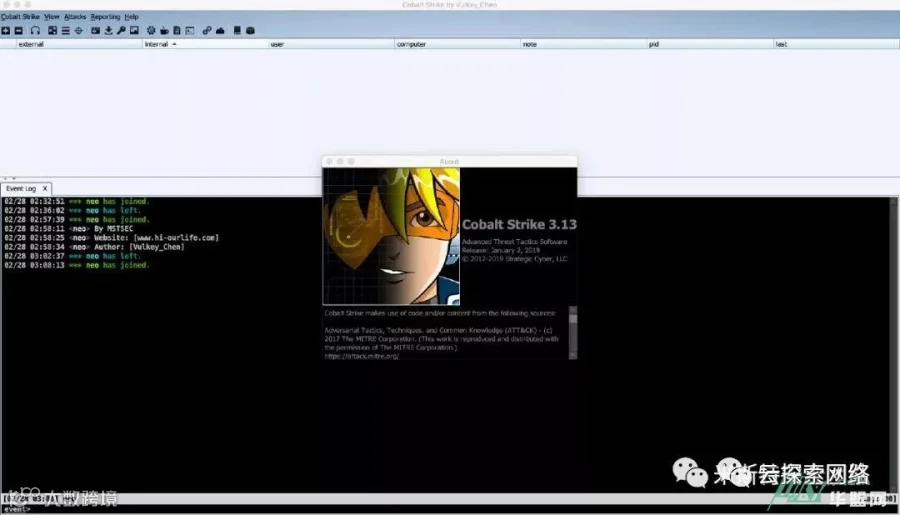
Task: Show Target Table with the crosshair icon
Action: pos(79,30)
